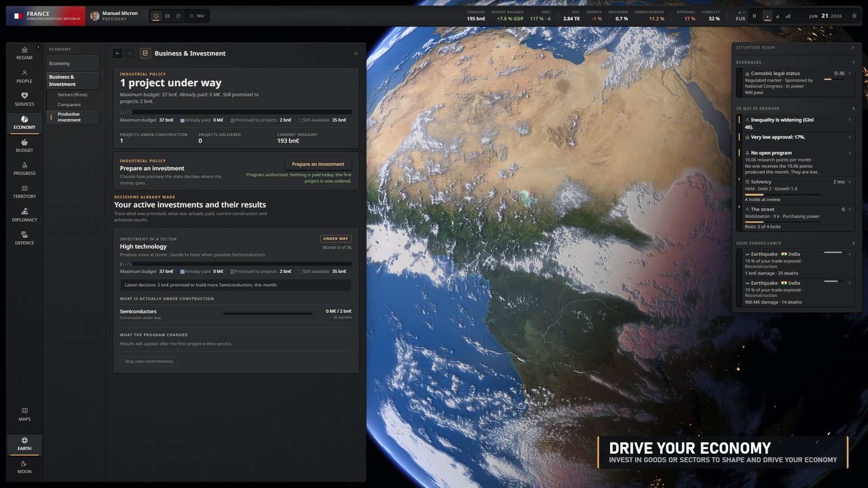Open Sectors (firms) submenu item
The width and height of the screenshot is (868, 488).
click(72, 95)
